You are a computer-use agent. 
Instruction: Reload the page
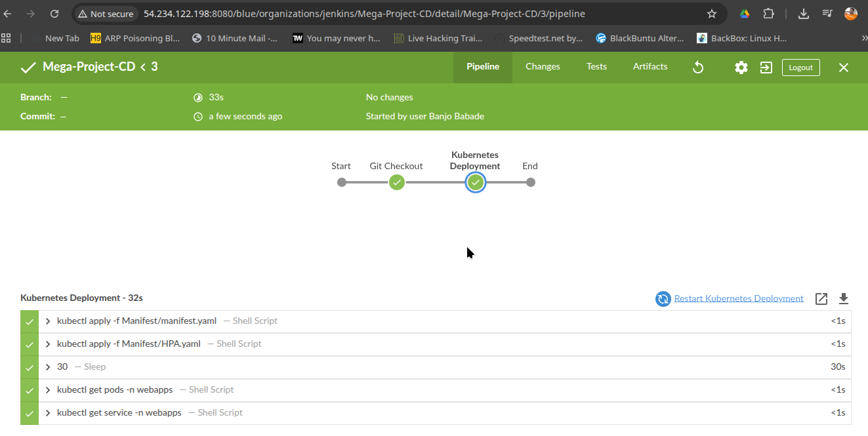54,14
